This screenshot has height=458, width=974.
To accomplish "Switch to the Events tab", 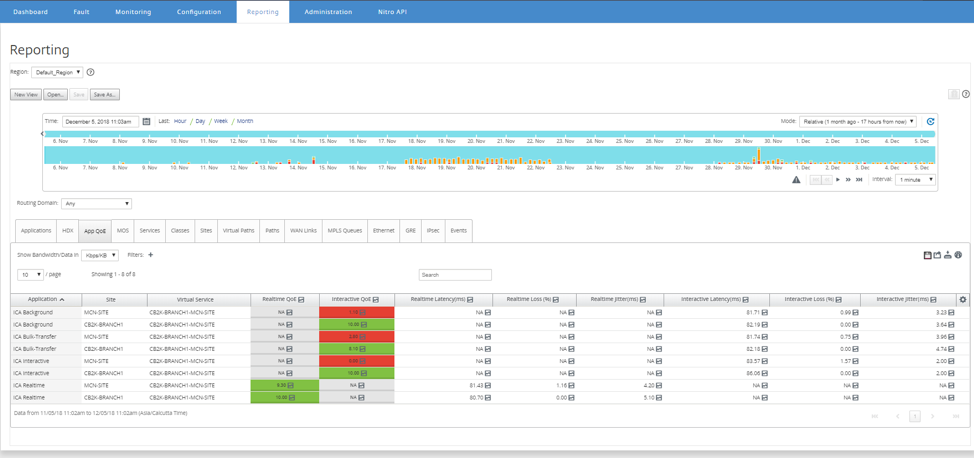I will [459, 230].
